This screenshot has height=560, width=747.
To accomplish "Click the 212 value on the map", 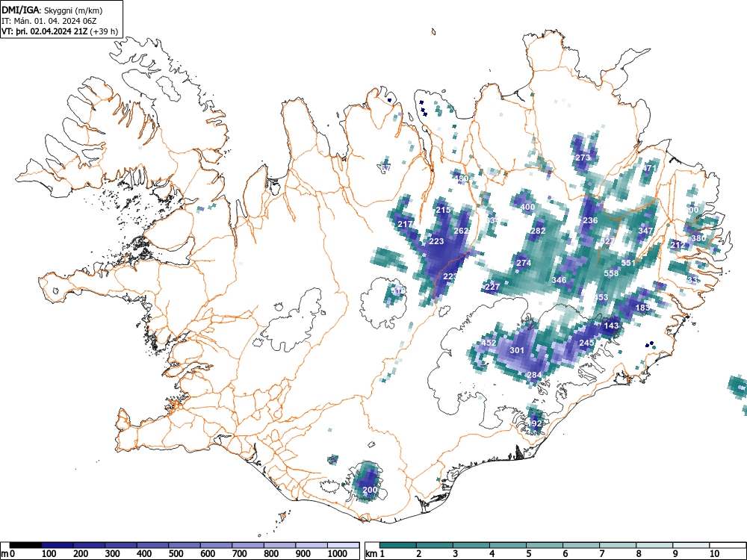I will click(678, 245).
